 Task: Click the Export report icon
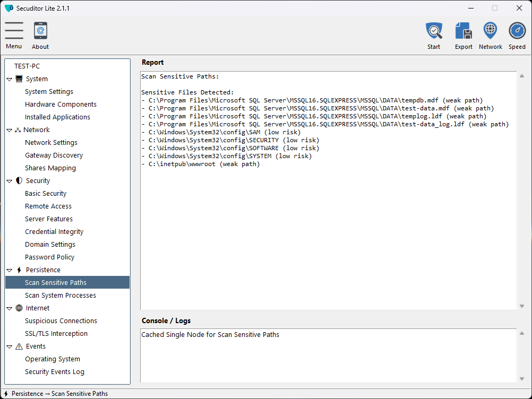point(463,31)
